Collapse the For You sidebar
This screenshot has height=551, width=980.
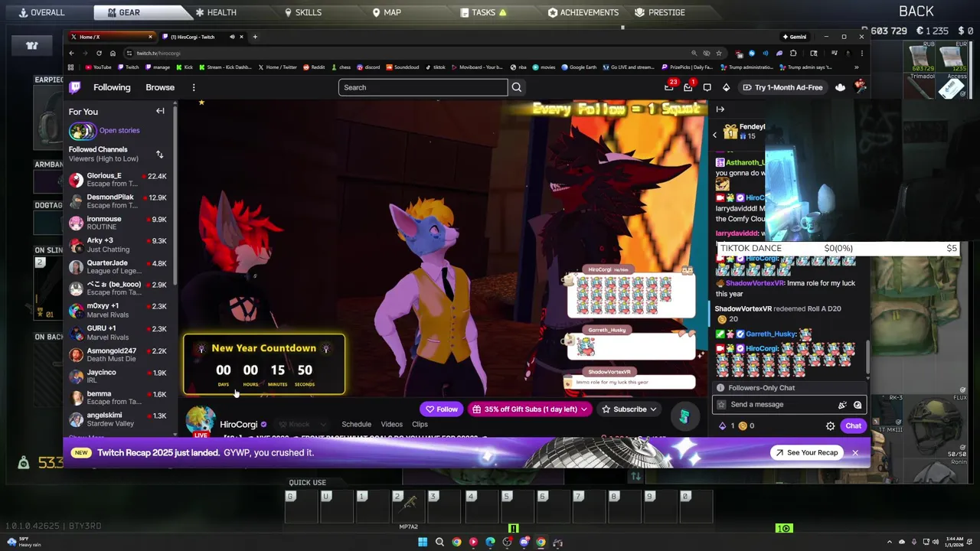click(x=160, y=111)
